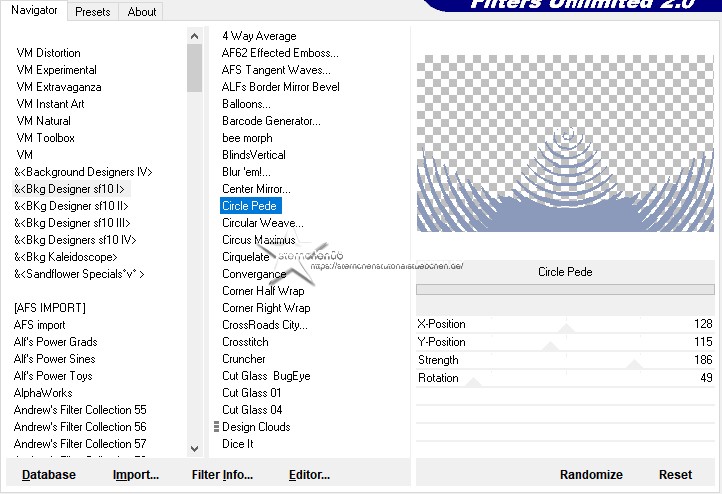Click the Database button

coord(48,475)
